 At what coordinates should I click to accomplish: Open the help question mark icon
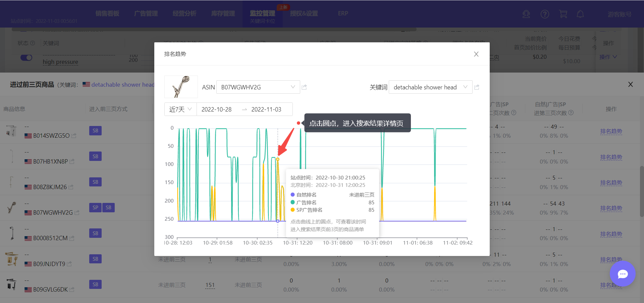pos(545,14)
